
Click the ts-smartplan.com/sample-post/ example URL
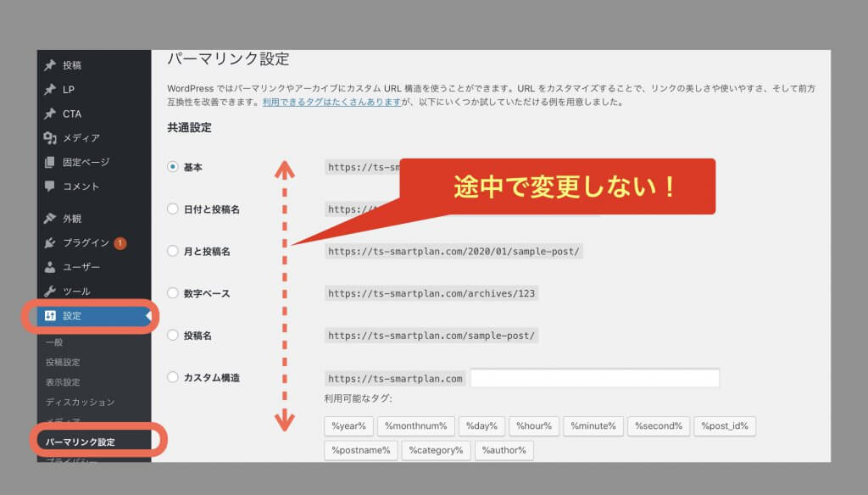[x=431, y=336]
